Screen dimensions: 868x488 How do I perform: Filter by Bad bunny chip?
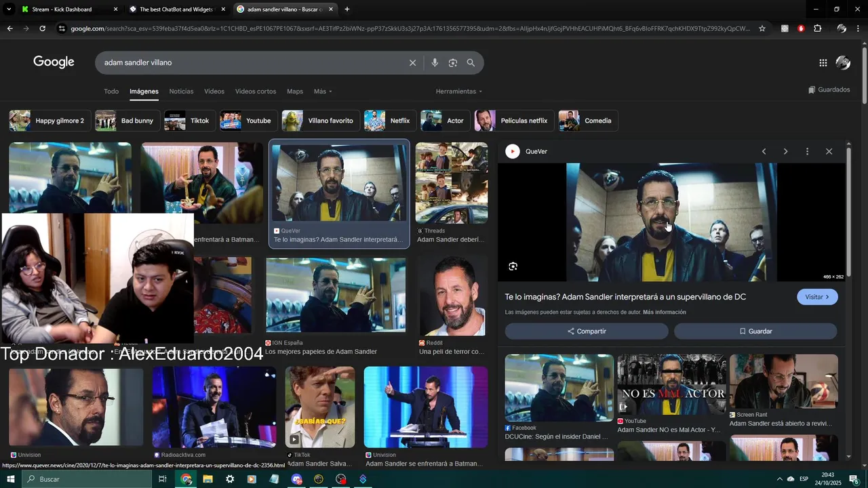127,121
